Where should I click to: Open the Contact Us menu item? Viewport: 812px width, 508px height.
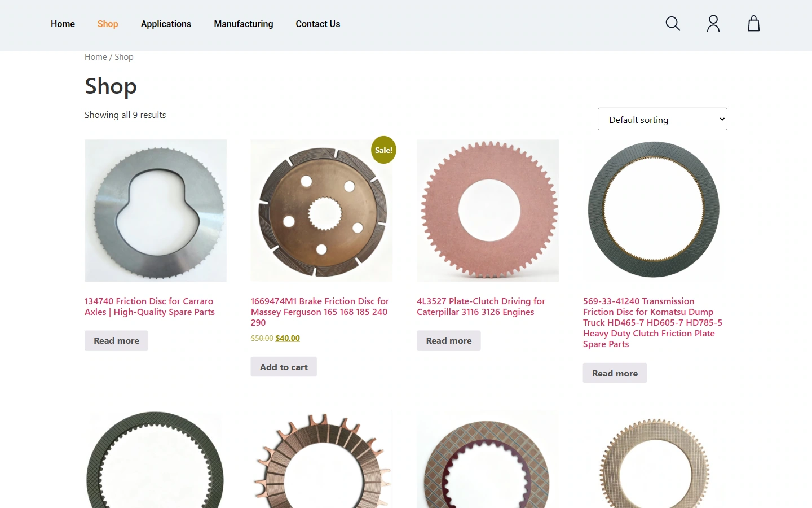(x=318, y=24)
